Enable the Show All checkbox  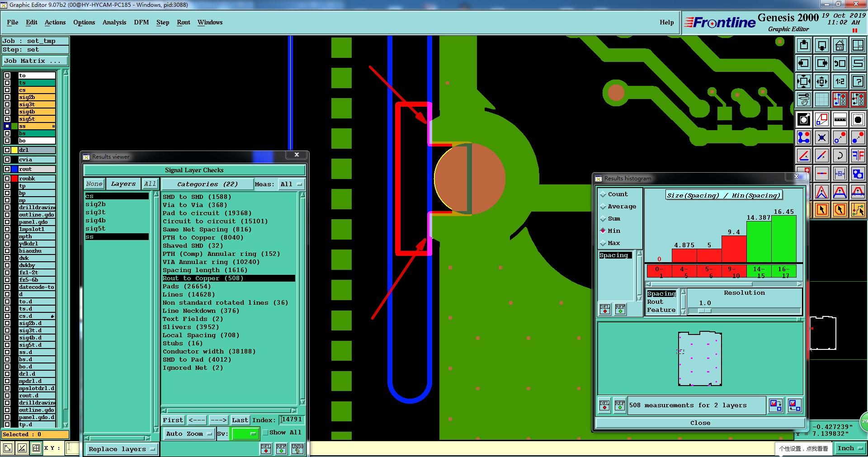pos(265,433)
